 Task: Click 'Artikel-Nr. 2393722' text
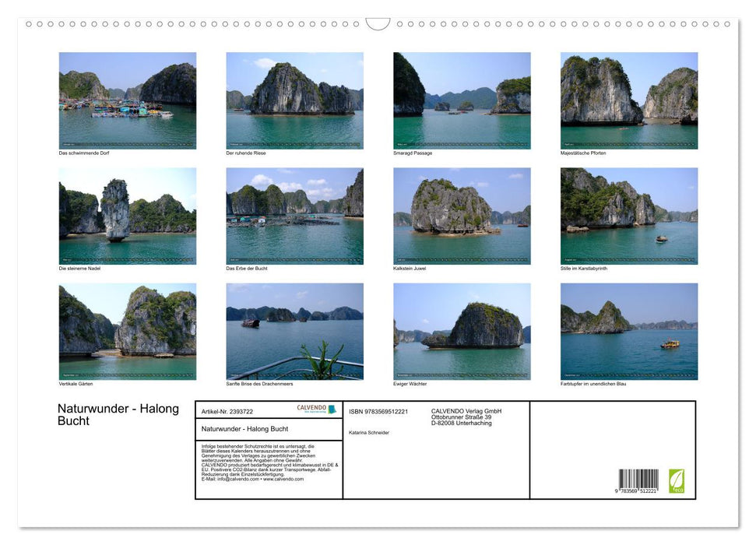227,411
